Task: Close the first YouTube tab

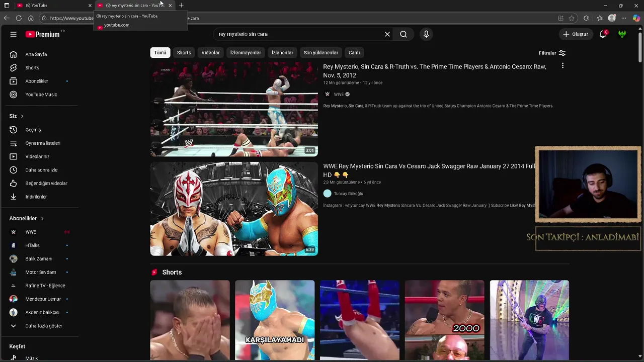Action: (x=90, y=5)
